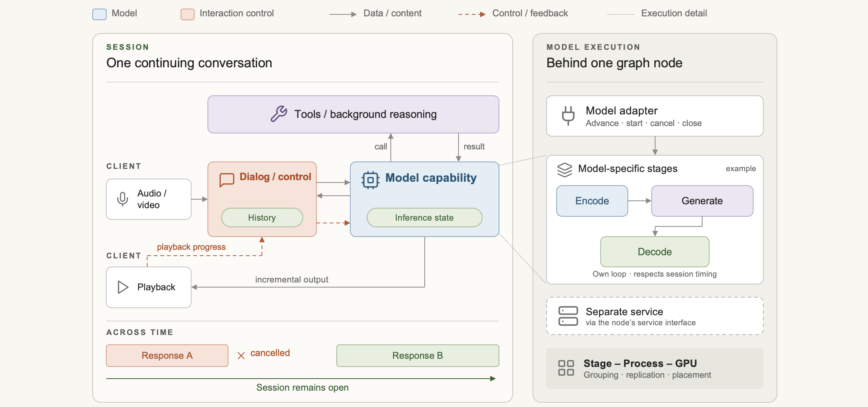Click the result arrow label
868x407 pixels.
click(474, 147)
